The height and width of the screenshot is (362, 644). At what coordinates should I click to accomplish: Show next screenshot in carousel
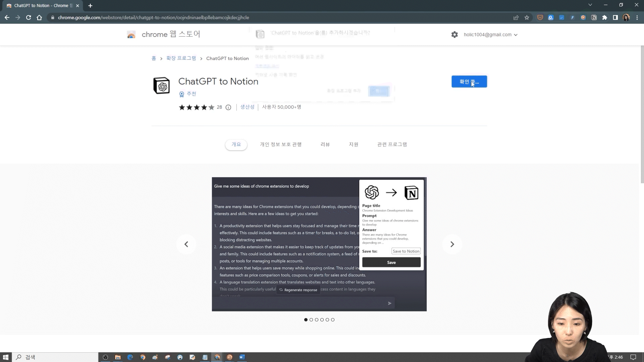point(452,244)
